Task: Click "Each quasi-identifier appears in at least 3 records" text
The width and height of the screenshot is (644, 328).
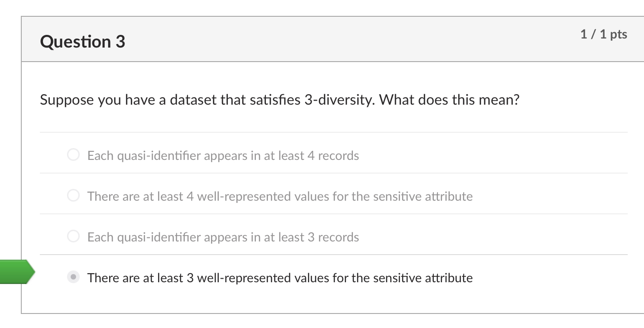Action: tap(223, 237)
